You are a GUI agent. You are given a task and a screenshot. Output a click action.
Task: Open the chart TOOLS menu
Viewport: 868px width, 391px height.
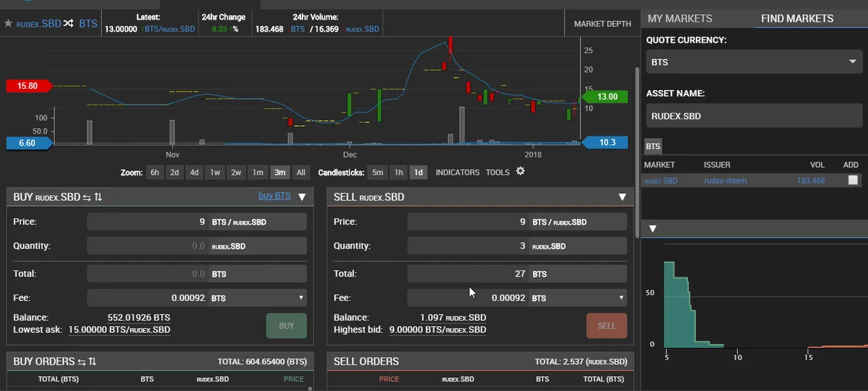(498, 173)
